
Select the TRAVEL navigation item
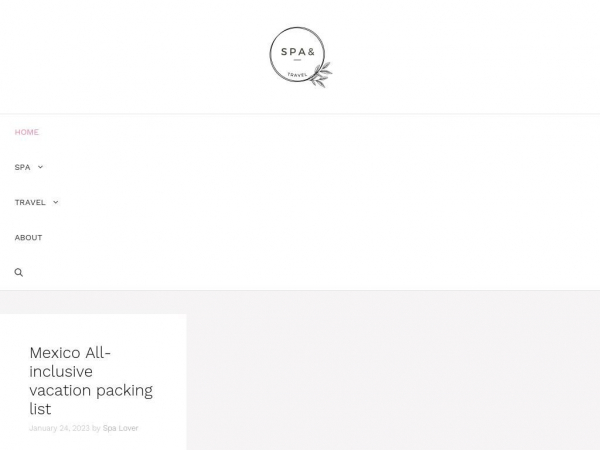30,202
